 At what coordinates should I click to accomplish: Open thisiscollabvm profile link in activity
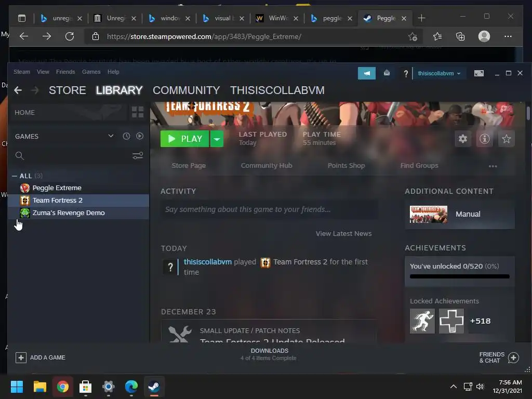[208, 262]
